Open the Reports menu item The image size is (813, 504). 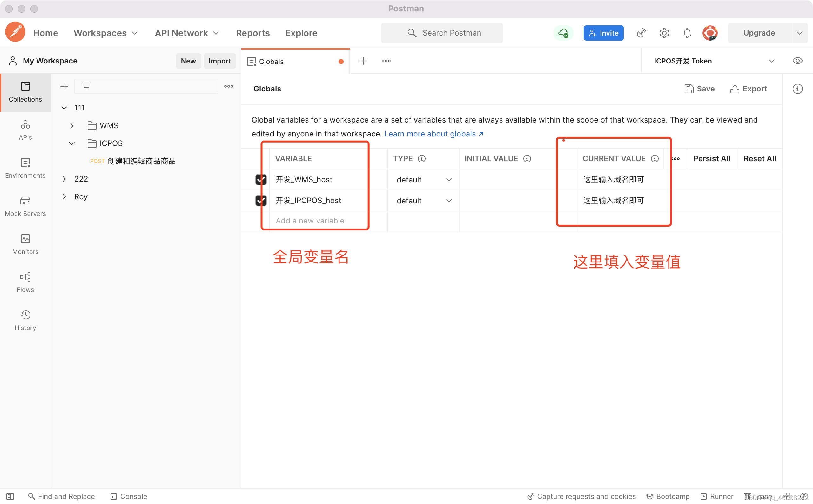253,33
